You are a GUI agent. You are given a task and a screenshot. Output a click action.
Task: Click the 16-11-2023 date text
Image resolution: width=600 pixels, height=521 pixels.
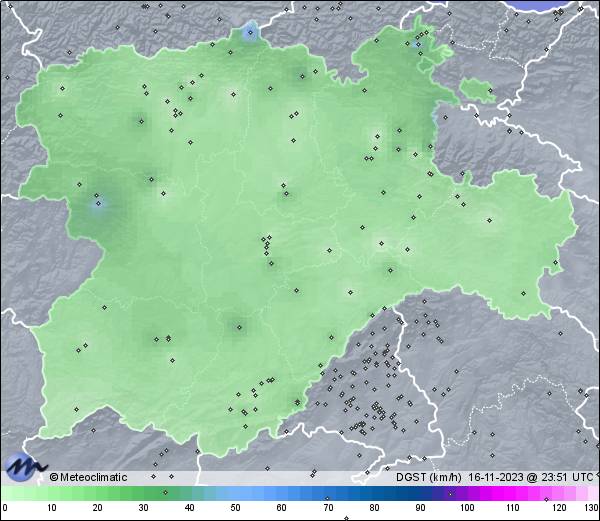tap(496, 477)
